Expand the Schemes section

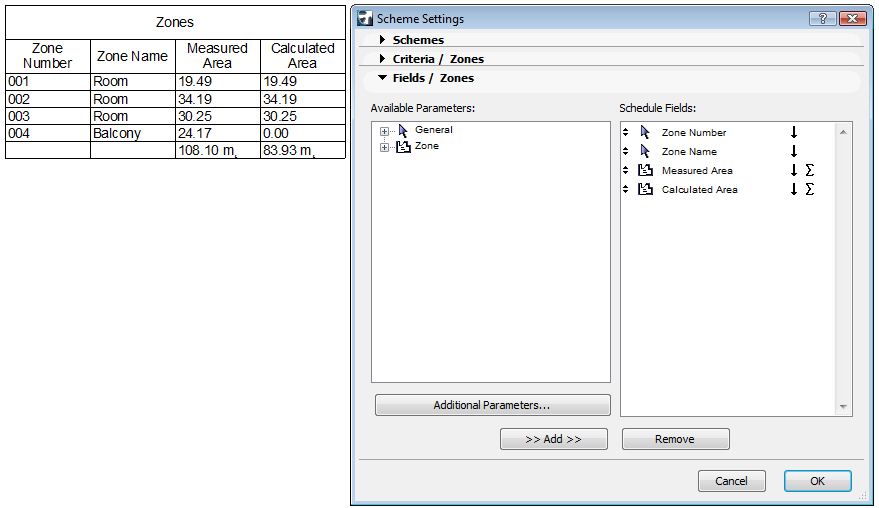click(382, 40)
